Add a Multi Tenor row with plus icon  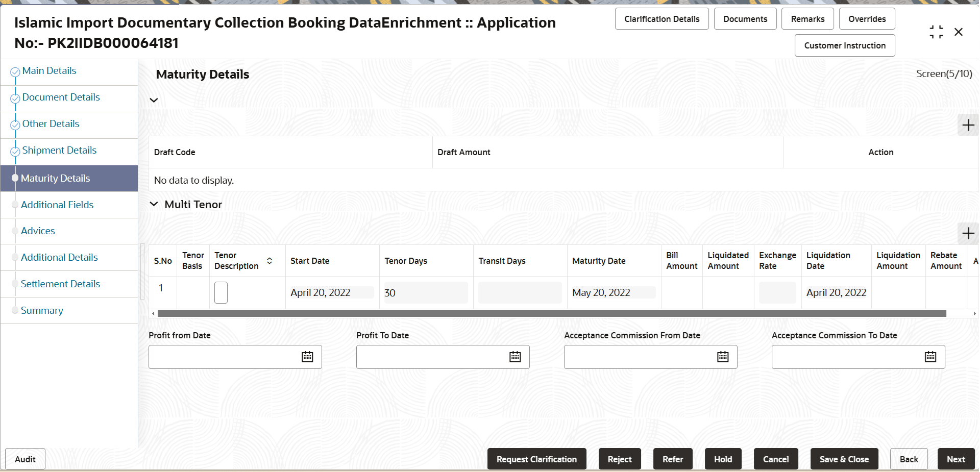pos(968,234)
